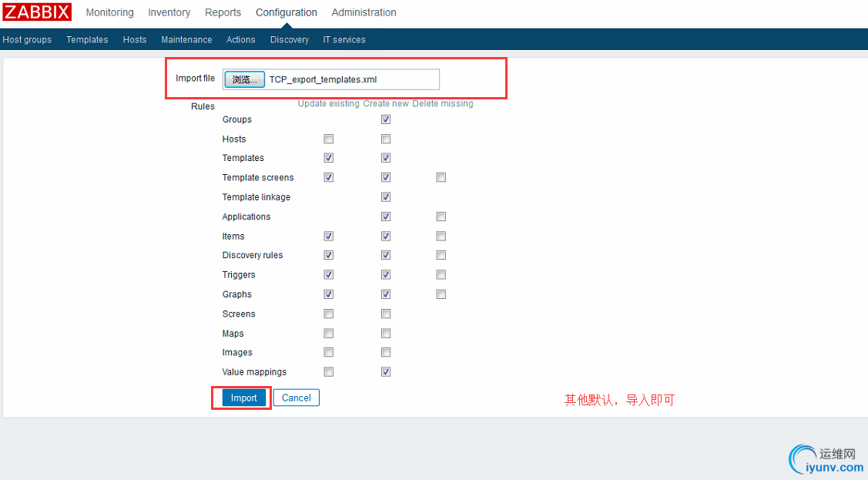Check Maps update existing checkbox
This screenshot has width=868, height=480.
click(x=329, y=334)
